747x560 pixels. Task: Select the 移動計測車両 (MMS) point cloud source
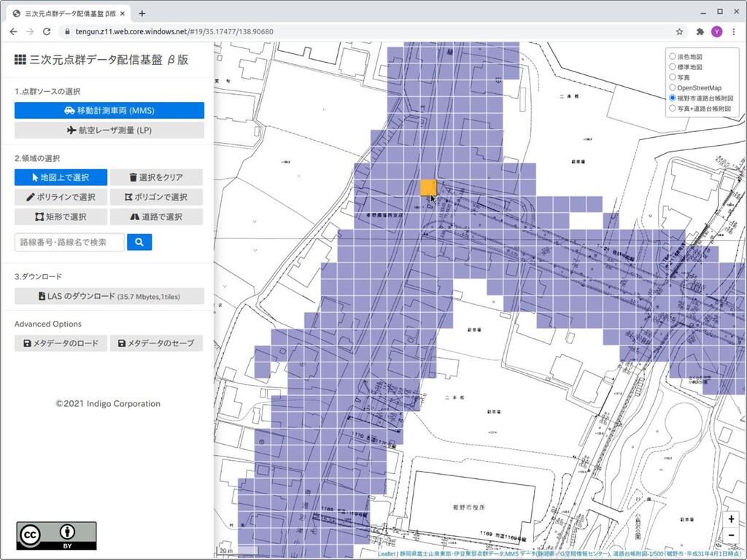click(109, 111)
